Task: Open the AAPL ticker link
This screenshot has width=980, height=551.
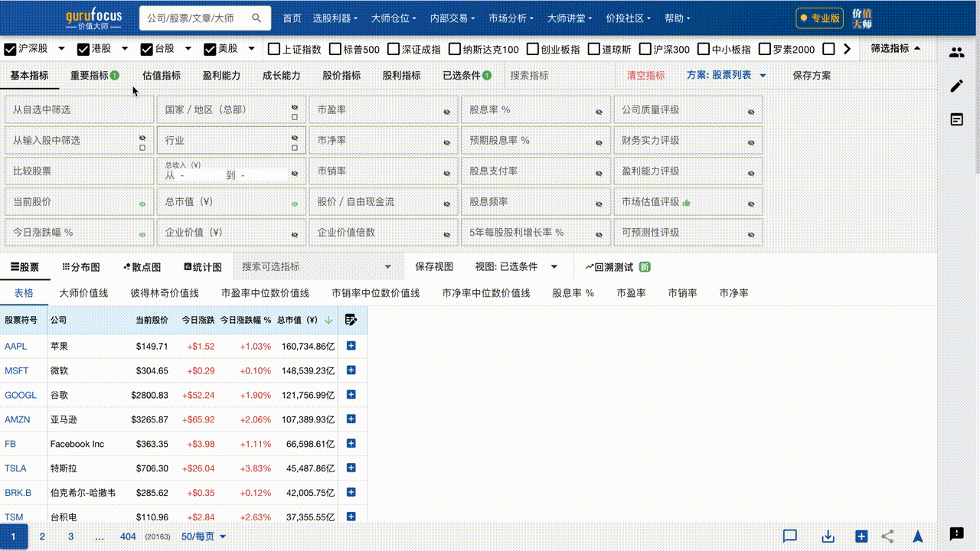Action: click(x=16, y=346)
